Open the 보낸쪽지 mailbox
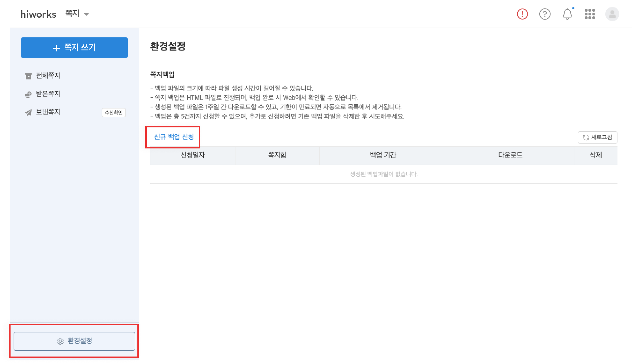Screen dimensions: 632x364 tap(48, 112)
